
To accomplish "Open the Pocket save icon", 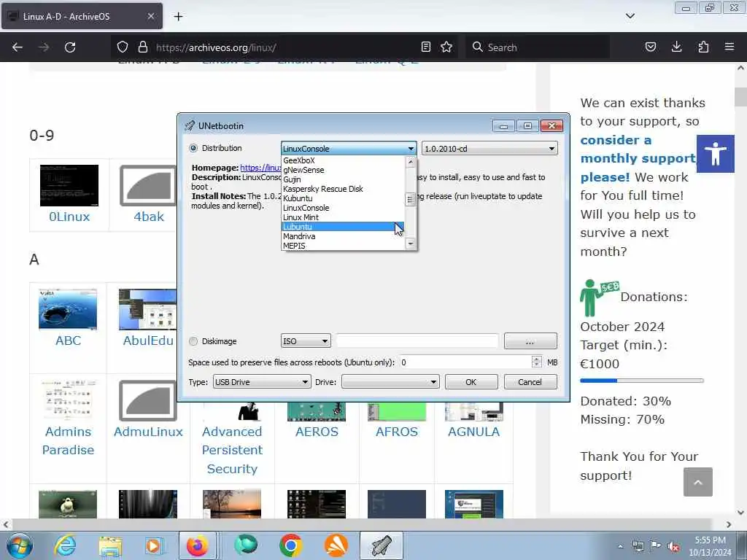I will click(650, 47).
